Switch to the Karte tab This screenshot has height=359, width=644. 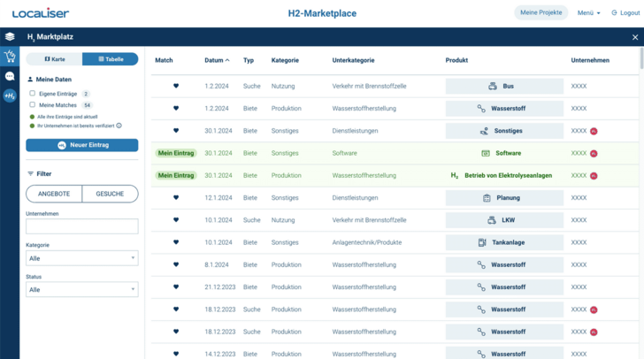click(x=54, y=59)
